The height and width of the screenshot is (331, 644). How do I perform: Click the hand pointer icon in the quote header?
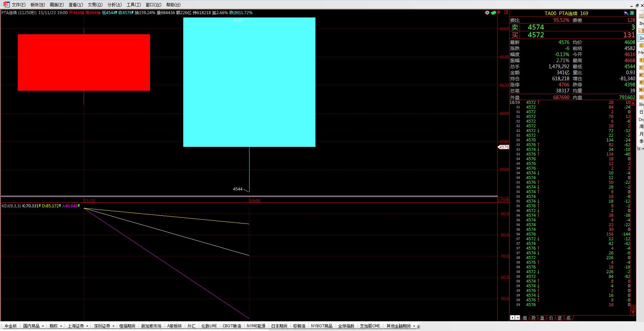pos(626,13)
